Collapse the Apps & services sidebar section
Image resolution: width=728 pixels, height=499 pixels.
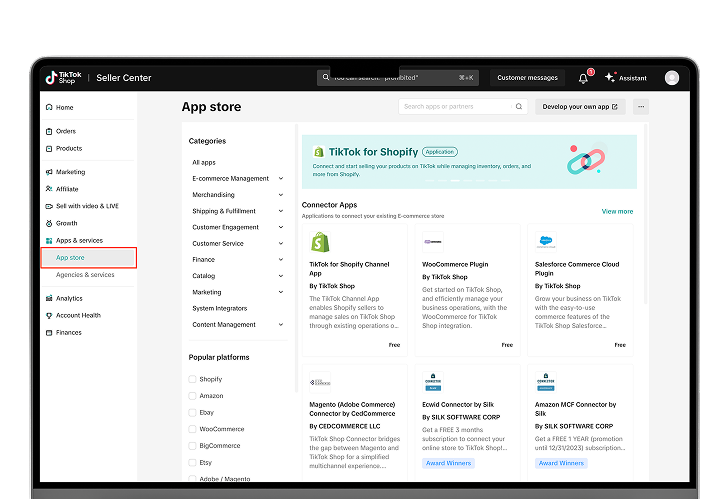coord(79,240)
